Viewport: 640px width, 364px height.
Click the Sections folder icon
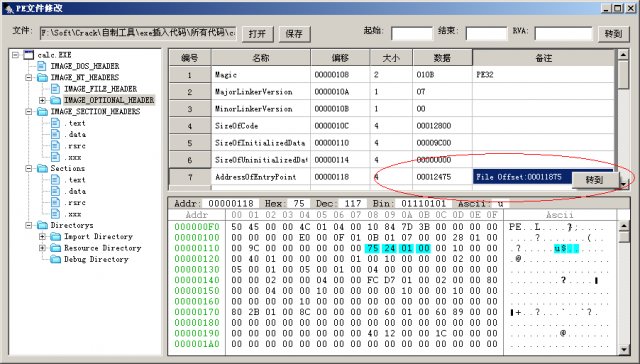click(42, 169)
